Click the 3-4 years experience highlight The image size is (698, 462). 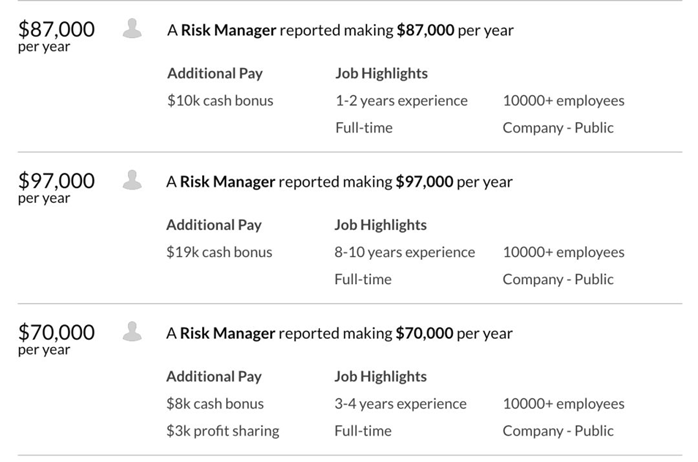(400, 404)
